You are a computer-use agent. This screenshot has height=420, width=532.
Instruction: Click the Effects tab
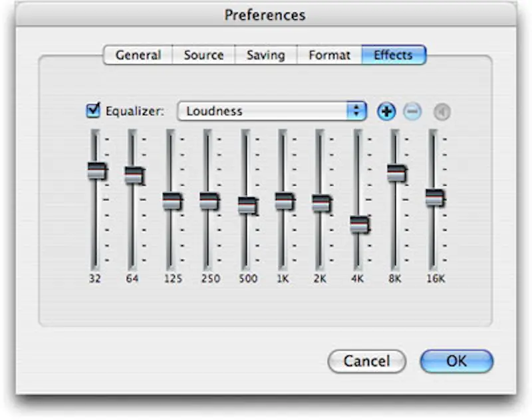pyautogui.click(x=393, y=55)
